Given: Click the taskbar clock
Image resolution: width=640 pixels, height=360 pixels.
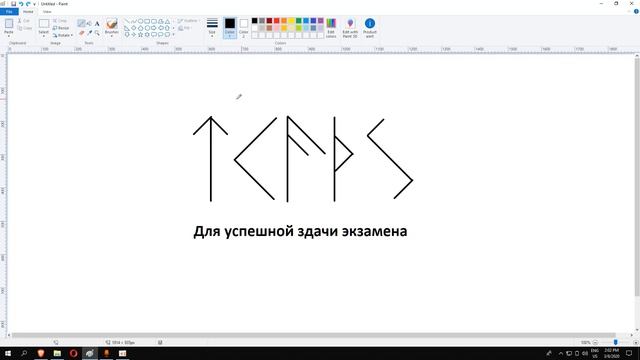Looking at the screenshot, I should point(611,353).
